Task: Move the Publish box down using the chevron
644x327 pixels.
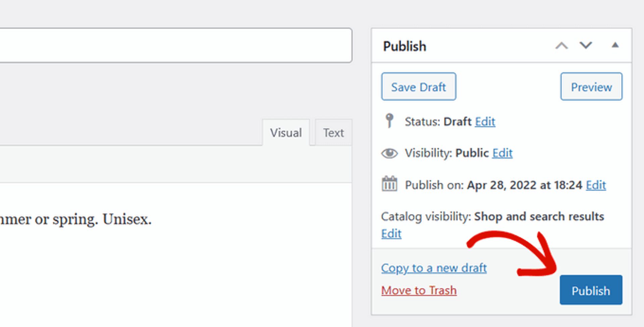Action: (585, 46)
